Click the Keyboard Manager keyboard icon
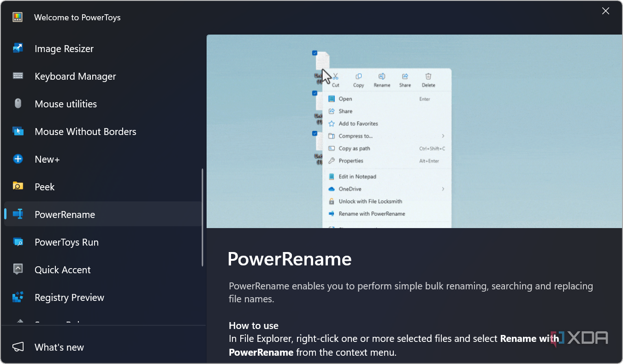Viewport: 623px width, 364px height. click(x=18, y=76)
